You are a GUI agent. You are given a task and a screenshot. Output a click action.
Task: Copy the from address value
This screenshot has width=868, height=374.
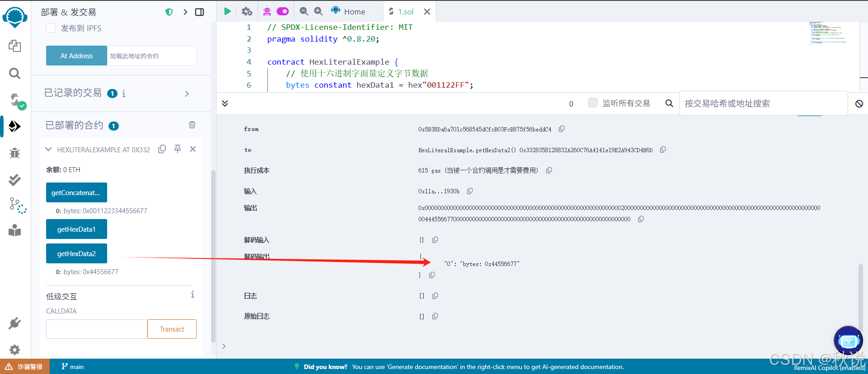(x=561, y=129)
